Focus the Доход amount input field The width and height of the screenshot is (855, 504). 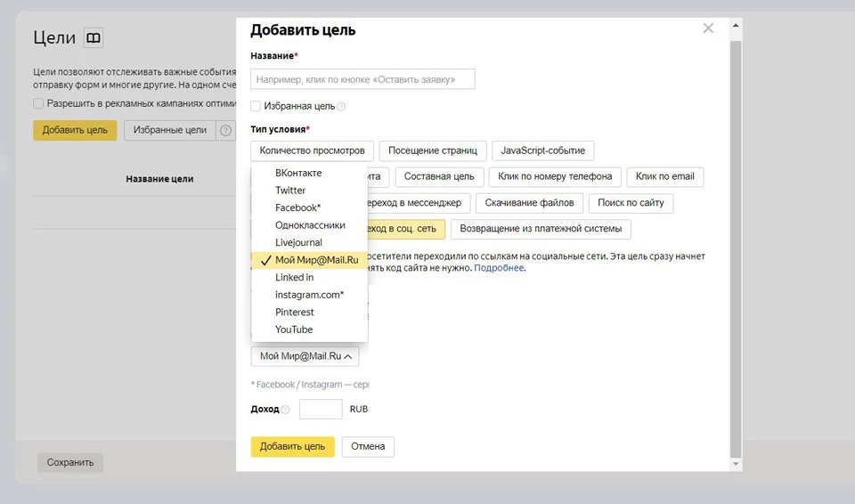[321, 409]
